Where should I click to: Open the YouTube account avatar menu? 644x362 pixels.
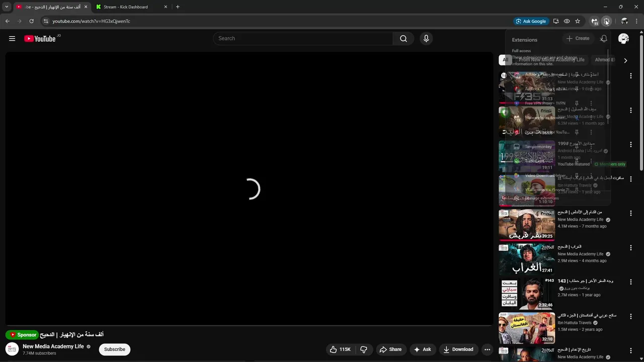[623, 39]
